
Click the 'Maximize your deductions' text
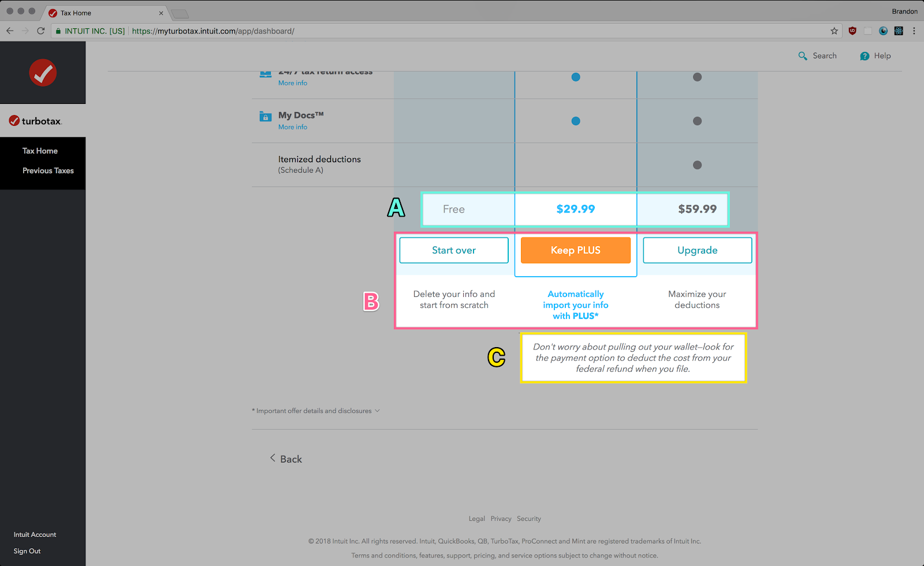[x=697, y=300]
